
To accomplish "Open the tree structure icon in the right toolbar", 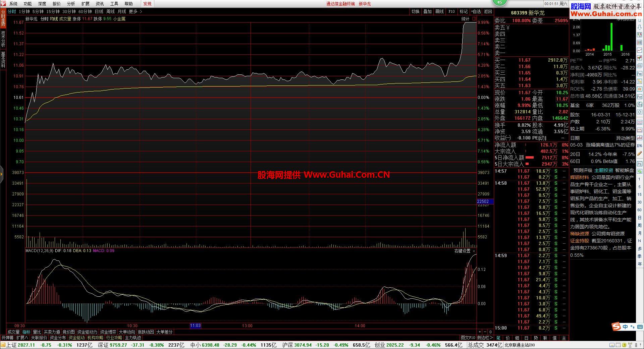I will coord(640,81).
